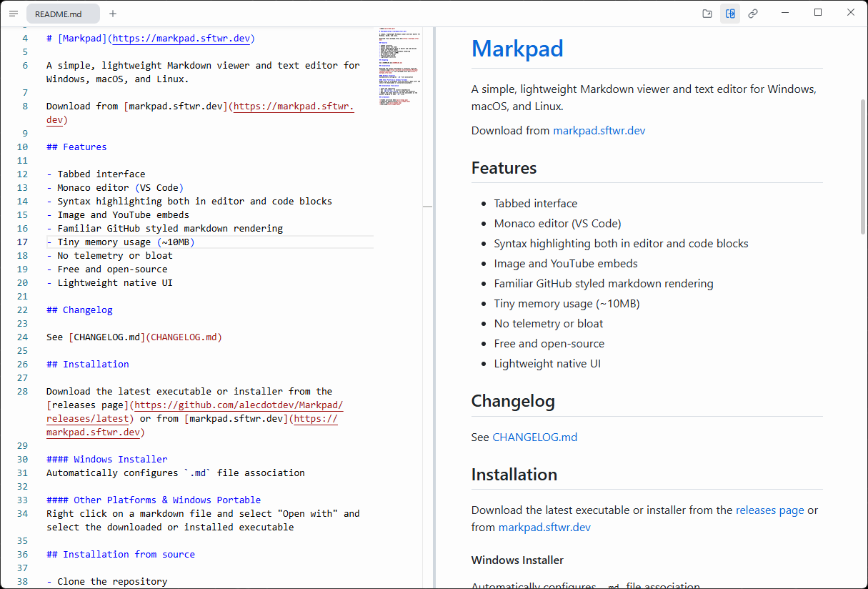868x589 pixels.
Task: Click the CHANGELOG.md link on line 24
Action: [185, 337]
